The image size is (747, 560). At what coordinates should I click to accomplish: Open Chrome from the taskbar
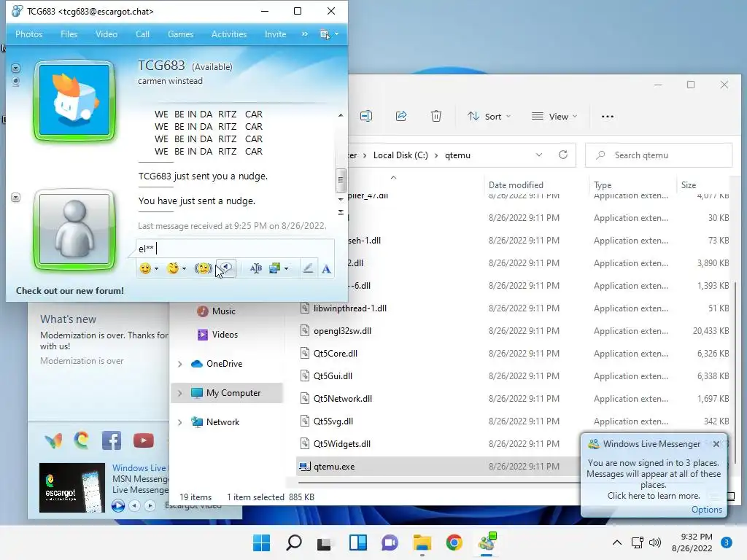454,542
